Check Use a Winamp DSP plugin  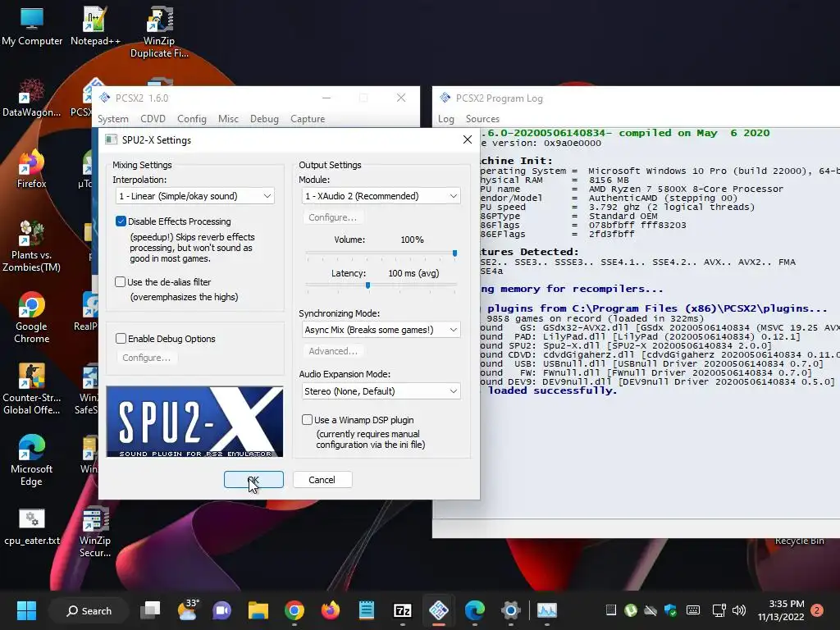pyautogui.click(x=307, y=419)
